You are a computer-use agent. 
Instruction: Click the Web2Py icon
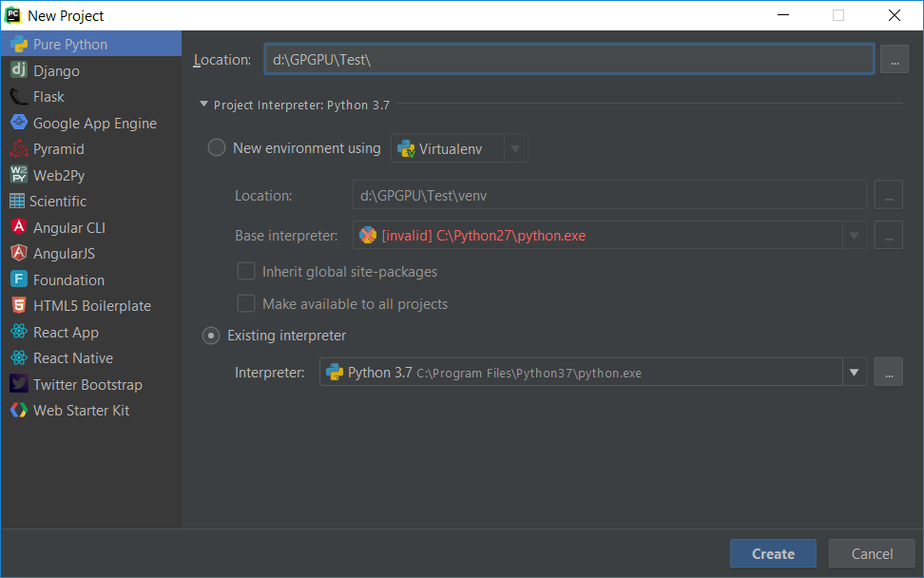(x=19, y=175)
